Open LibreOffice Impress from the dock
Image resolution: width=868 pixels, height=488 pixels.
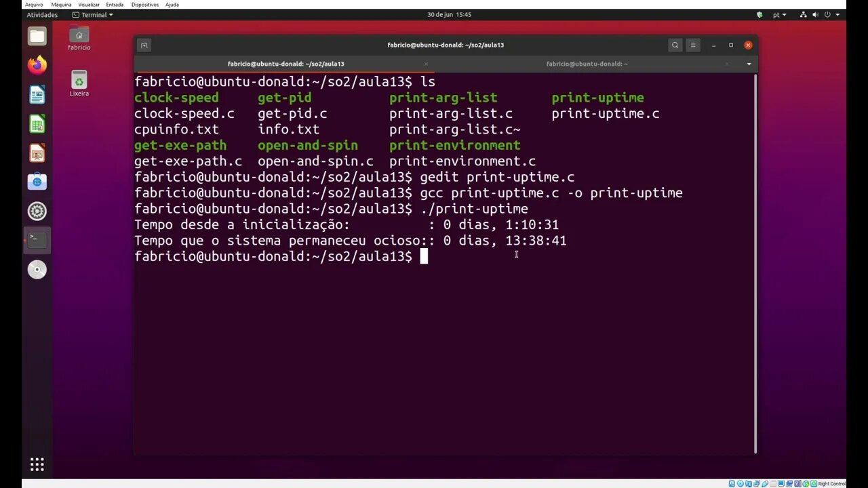37,152
